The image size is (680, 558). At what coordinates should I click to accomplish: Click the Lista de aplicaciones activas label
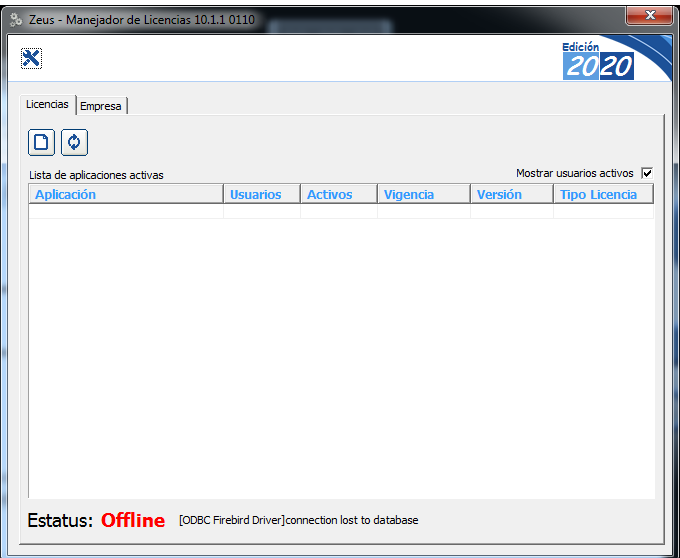(96, 175)
